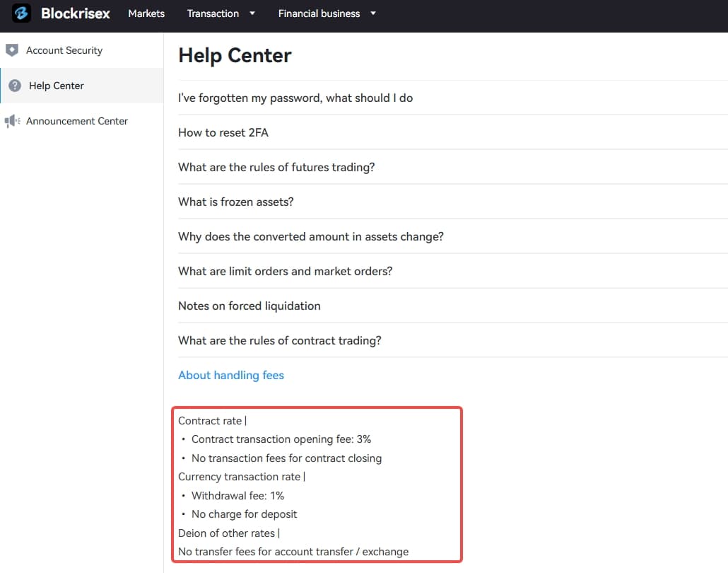
Task: Open How to reset 2FA topic
Action: (223, 132)
